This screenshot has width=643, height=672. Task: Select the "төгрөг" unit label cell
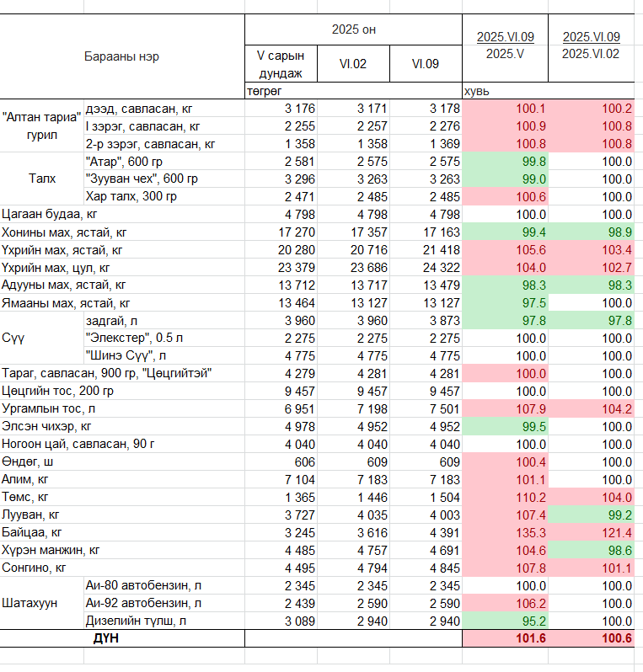click(263, 91)
